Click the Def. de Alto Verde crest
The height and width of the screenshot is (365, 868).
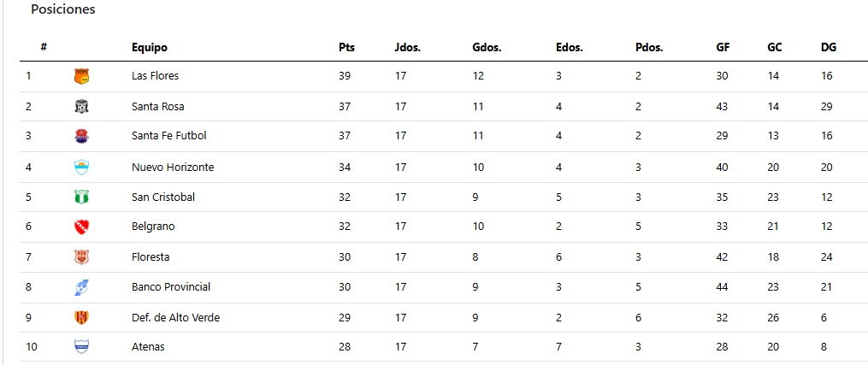[x=81, y=317]
